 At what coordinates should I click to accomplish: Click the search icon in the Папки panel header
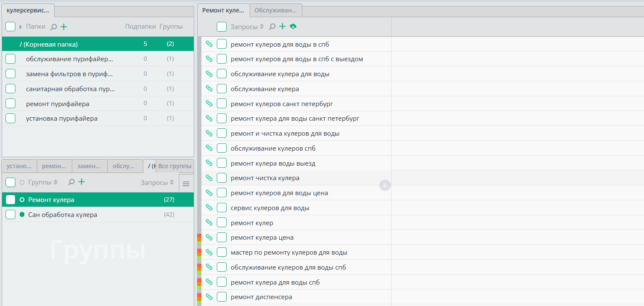pos(53,27)
